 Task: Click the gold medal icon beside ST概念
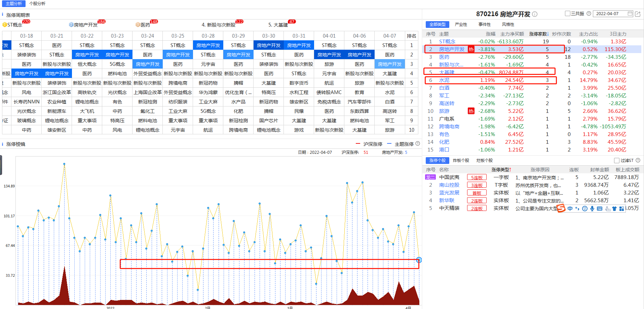(x=5, y=25)
